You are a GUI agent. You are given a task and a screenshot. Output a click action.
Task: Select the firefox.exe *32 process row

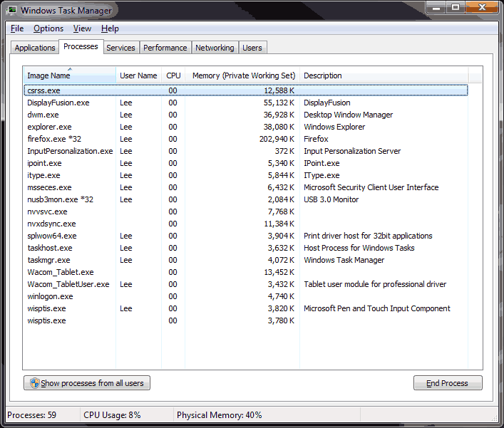(54, 139)
